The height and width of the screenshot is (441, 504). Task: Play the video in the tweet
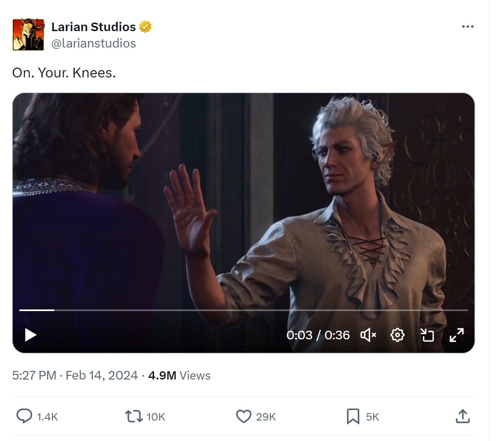[31, 335]
